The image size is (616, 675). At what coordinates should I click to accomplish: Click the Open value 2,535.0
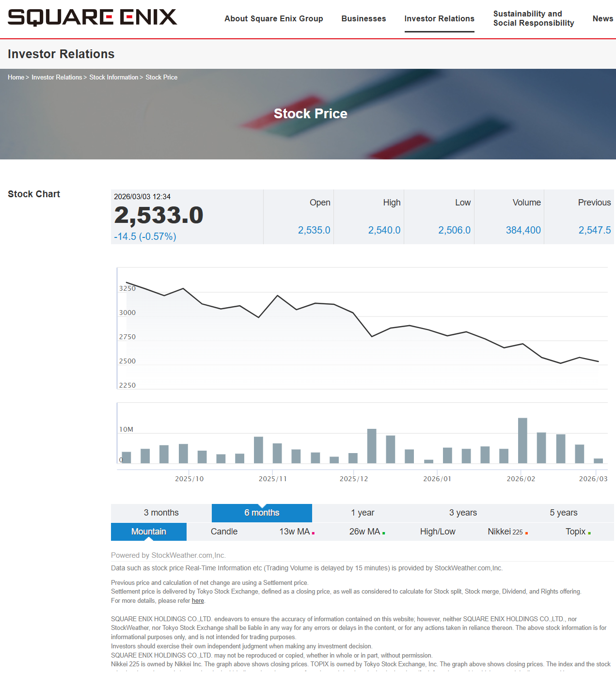(x=314, y=230)
